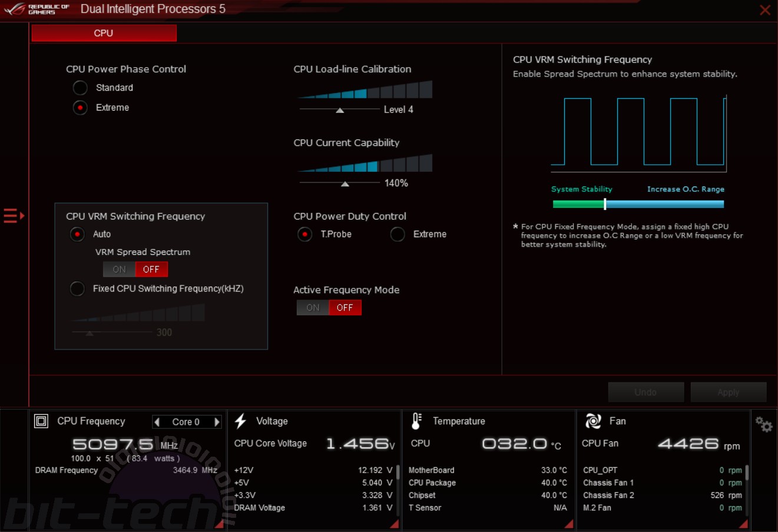This screenshot has width=778, height=532.
Task: Open the monitor settings gear icon
Action: 764,424
